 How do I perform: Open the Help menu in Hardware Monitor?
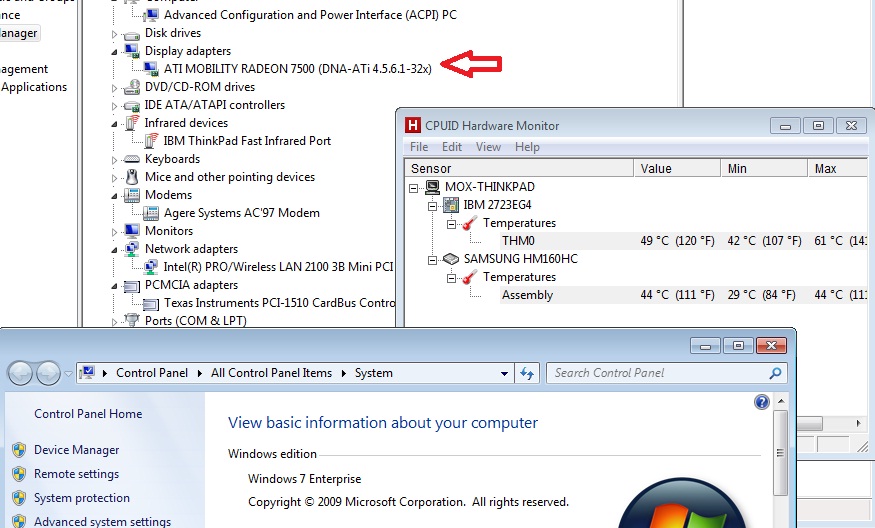tap(527, 147)
